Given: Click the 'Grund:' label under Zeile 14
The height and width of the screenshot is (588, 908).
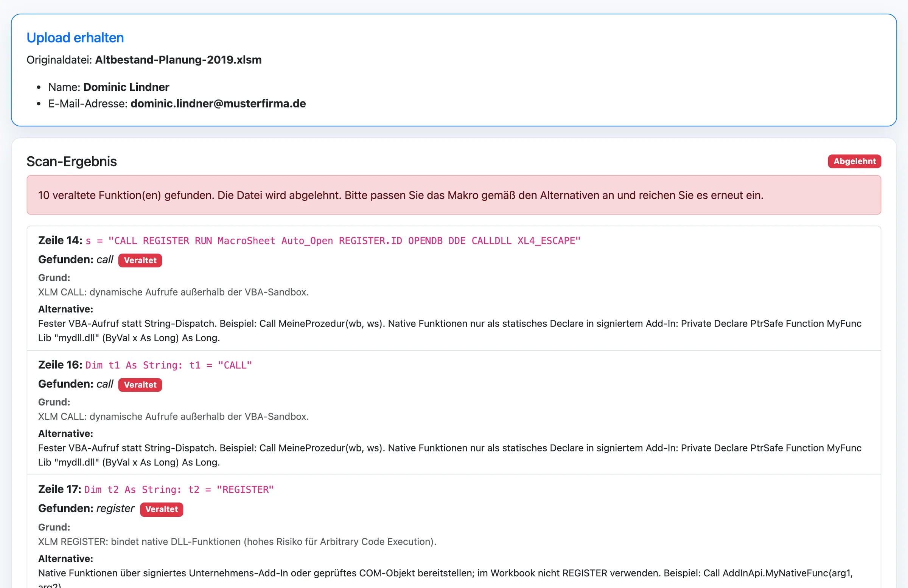Looking at the screenshot, I should point(54,277).
